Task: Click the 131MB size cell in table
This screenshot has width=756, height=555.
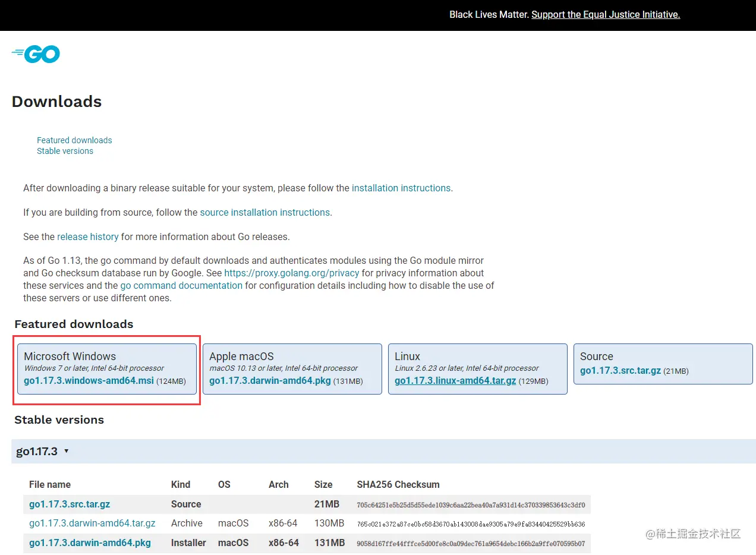Action: tap(330, 543)
